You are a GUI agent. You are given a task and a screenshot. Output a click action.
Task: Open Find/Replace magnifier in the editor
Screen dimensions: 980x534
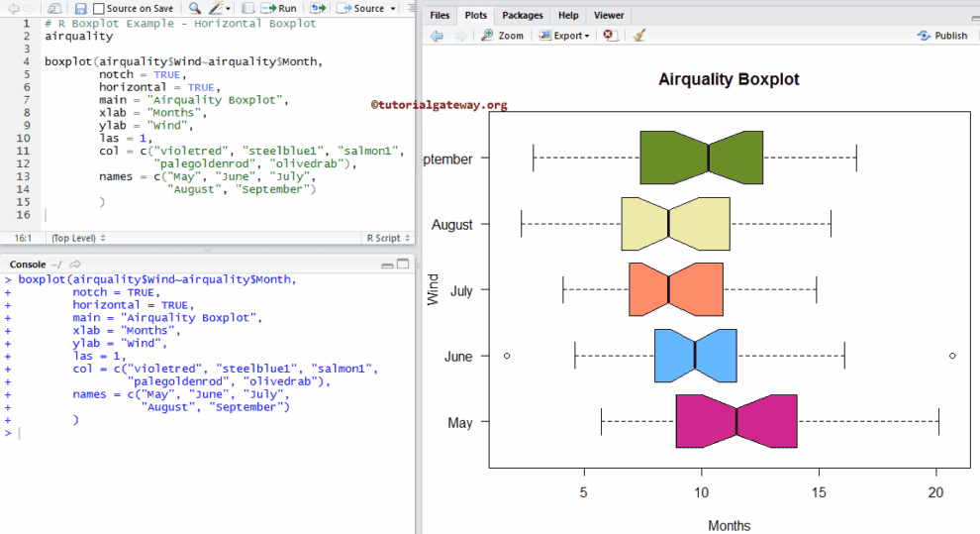[195, 8]
